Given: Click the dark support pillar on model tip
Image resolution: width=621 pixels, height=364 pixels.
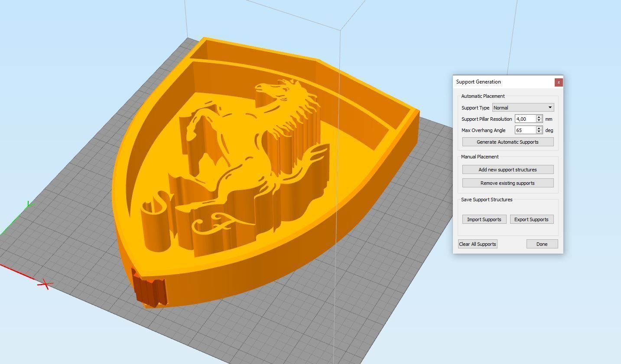Looking at the screenshot, I should tap(150, 288).
